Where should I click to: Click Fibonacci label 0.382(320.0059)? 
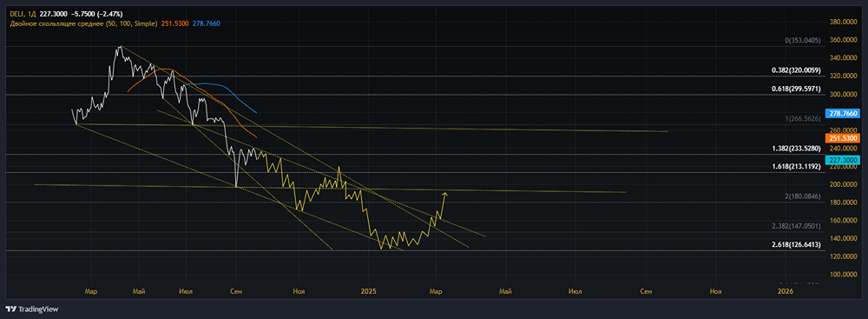click(796, 71)
